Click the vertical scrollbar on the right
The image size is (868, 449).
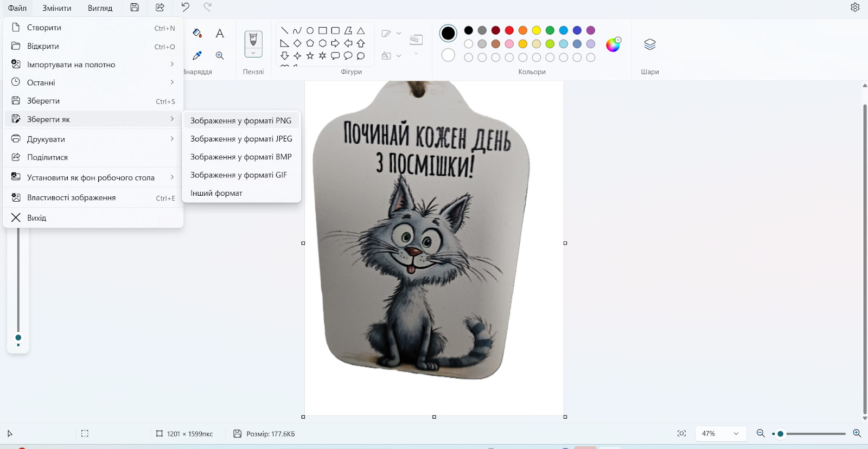(x=865, y=259)
